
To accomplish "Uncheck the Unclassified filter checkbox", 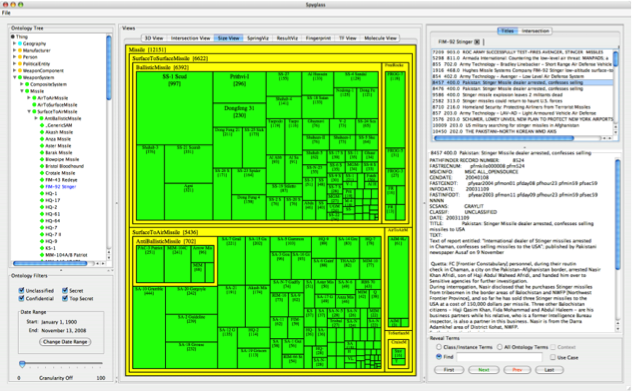I will tap(21, 290).
